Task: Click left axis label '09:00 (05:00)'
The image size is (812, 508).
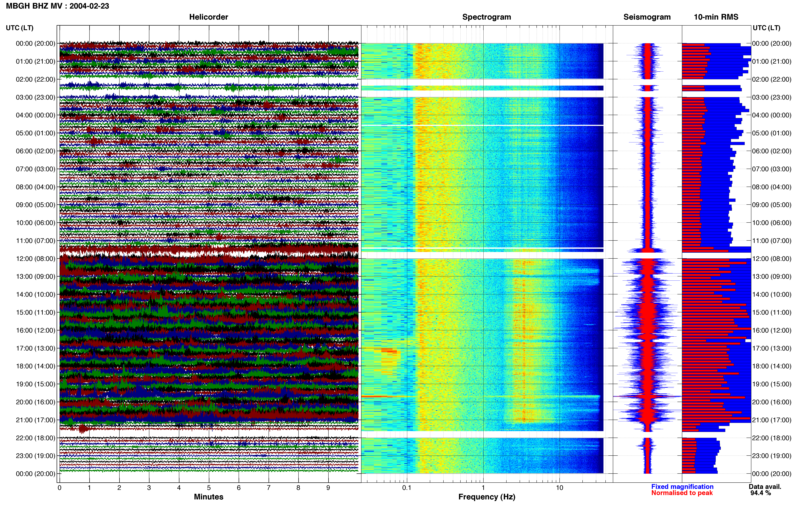Action: pyautogui.click(x=36, y=205)
